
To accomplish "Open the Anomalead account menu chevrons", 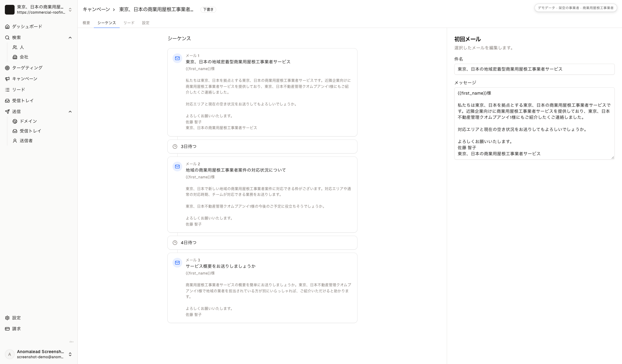I will coord(70,354).
